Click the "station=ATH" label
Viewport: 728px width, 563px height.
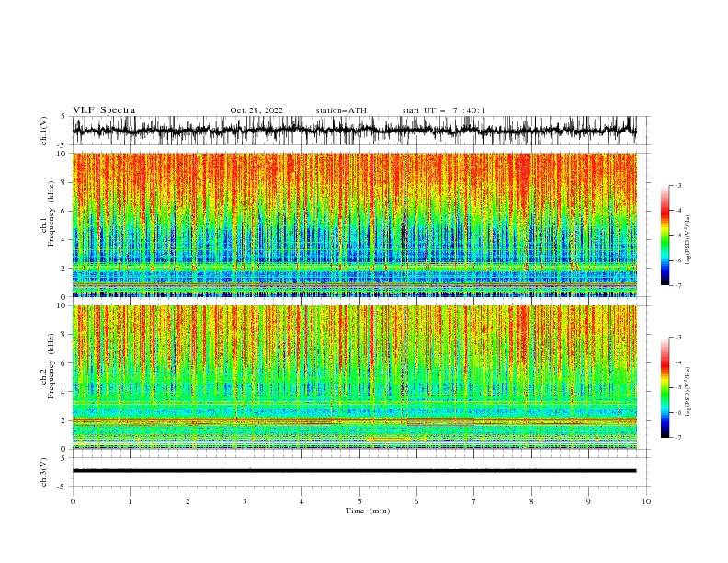tap(341, 110)
